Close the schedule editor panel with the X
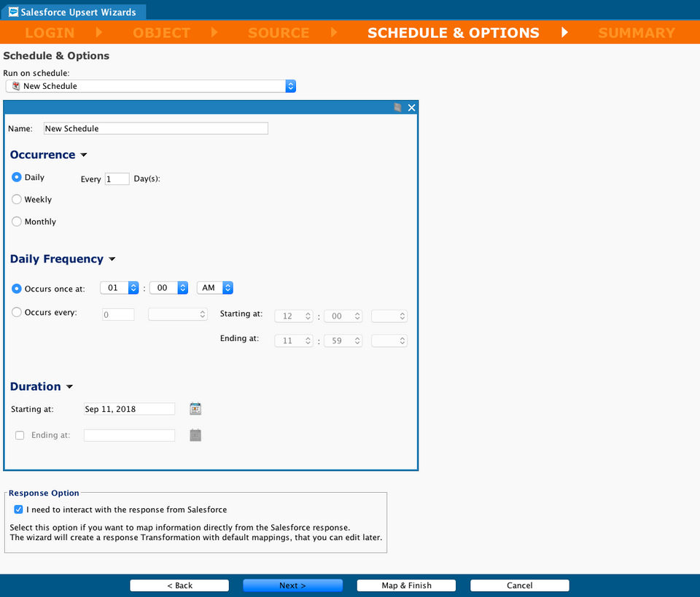This screenshot has height=597, width=700. click(x=411, y=108)
